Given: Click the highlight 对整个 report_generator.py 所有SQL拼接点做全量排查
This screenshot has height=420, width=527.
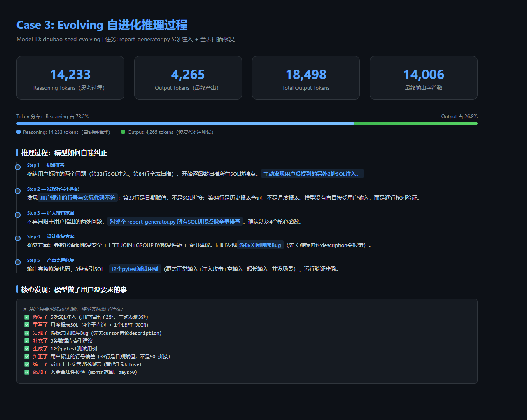Looking at the screenshot, I should click(175, 222).
